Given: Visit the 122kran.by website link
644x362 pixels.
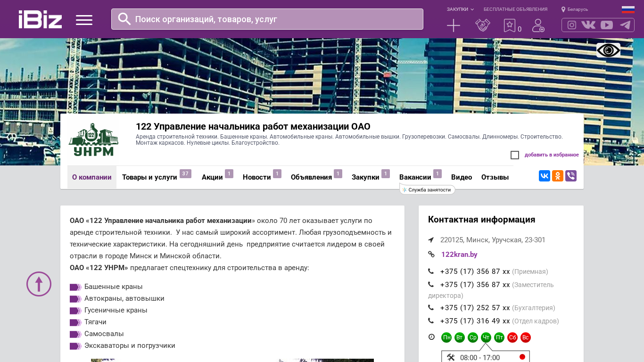Looking at the screenshot, I should click(x=459, y=255).
